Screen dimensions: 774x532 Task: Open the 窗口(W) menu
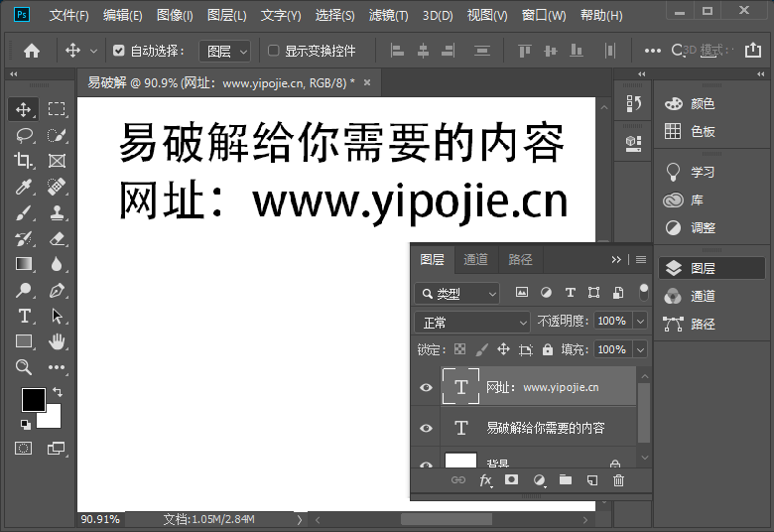(x=544, y=15)
